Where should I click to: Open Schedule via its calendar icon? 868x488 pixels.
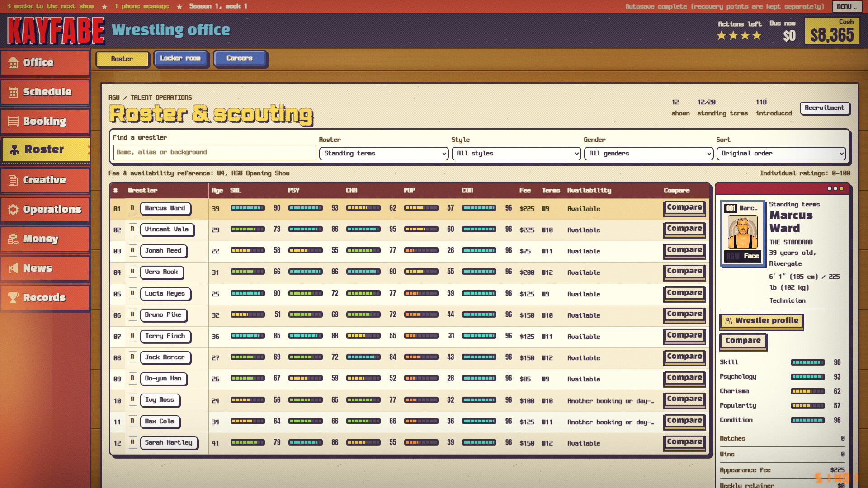tap(13, 92)
